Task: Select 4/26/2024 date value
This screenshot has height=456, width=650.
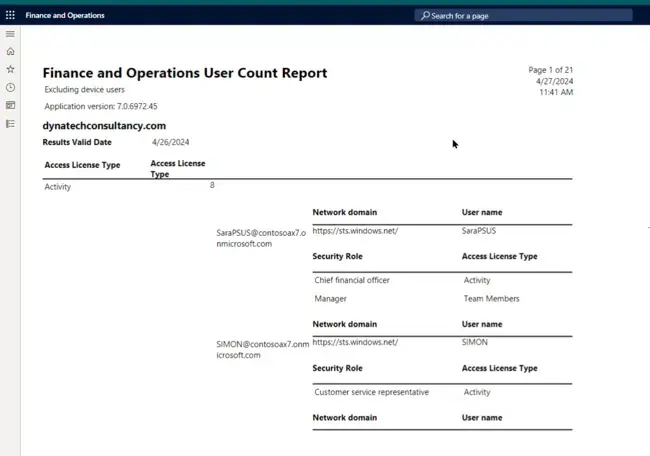Action: pos(170,142)
